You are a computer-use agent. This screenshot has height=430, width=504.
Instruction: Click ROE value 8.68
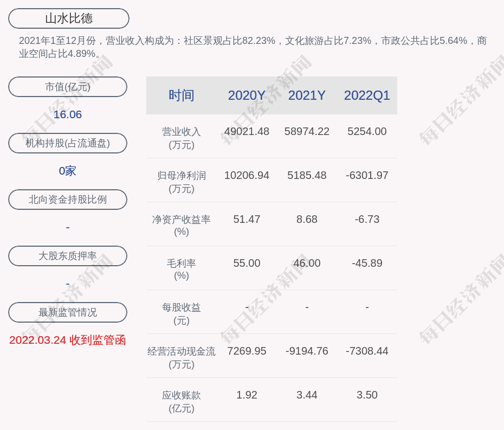click(x=307, y=220)
